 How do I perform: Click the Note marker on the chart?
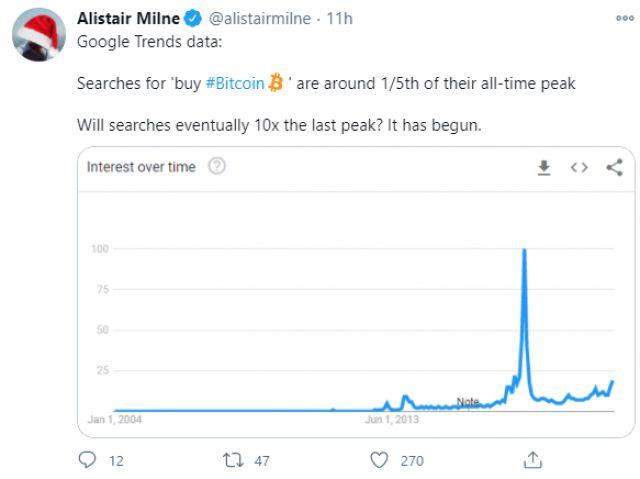[468, 401]
